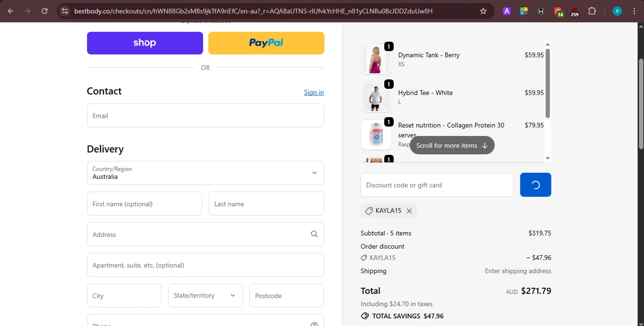This screenshot has height=326, width=644.
Task: Click order items scrollbar up arrow
Action: pyautogui.click(x=547, y=44)
